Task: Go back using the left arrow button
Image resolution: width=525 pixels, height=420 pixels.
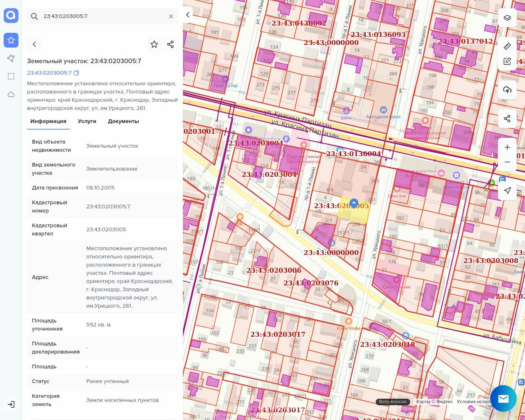Action: pyautogui.click(x=34, y=44)
